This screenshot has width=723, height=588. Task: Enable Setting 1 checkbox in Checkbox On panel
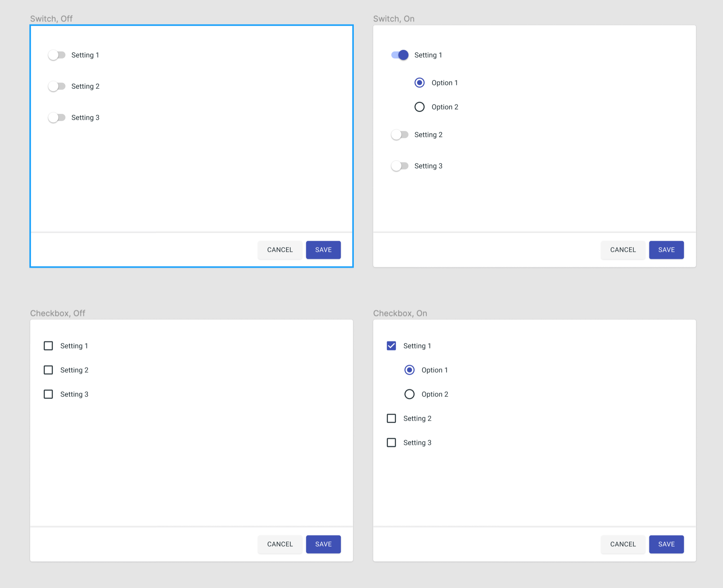pos(392,346)
